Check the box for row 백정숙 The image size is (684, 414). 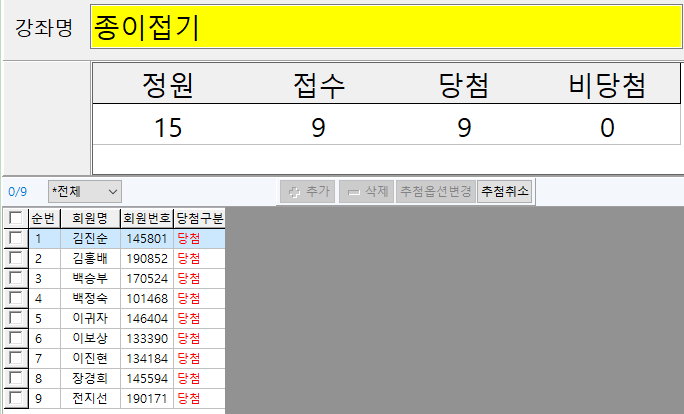coord(16,298)
